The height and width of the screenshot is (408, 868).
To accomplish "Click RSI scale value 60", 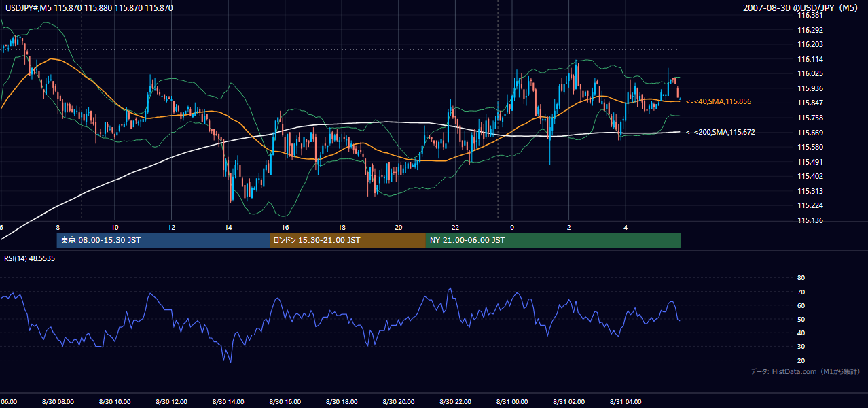I will [x=801, y=305].
